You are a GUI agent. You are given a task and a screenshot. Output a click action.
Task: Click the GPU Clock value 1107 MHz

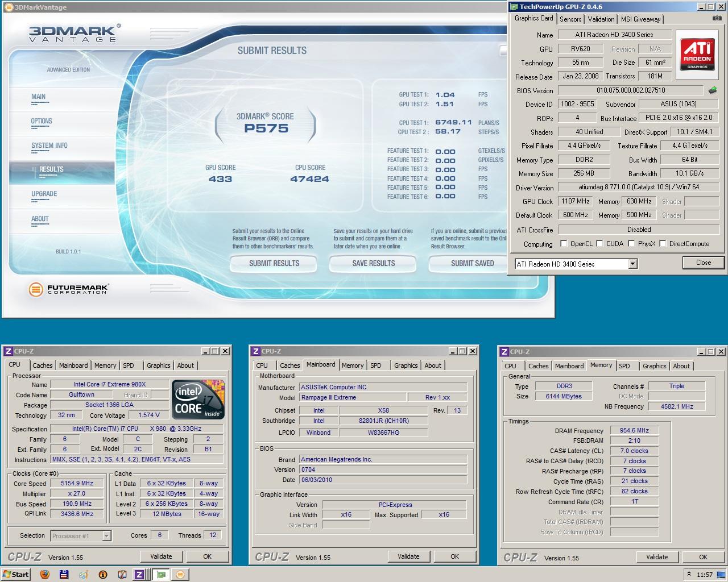click(x=576, y=201)
